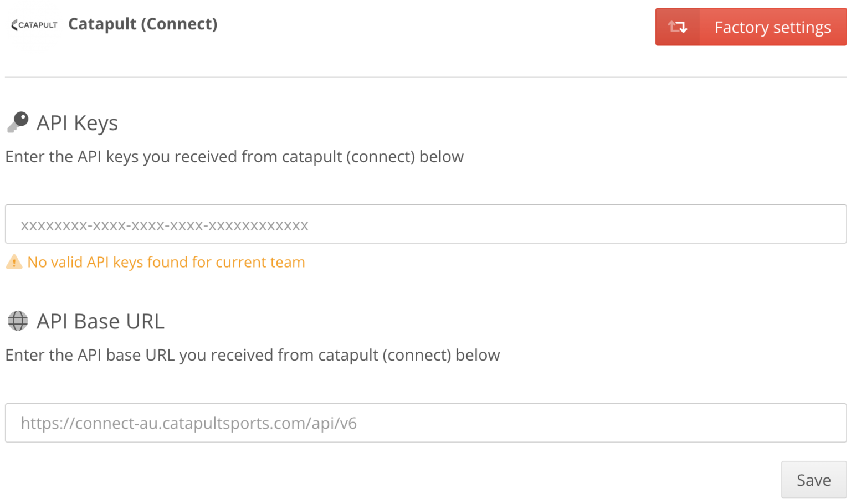Screen dimensions: 851x504
Task: Click the reset arrows icon on Factory settings
Action: [x=677, y=27]
